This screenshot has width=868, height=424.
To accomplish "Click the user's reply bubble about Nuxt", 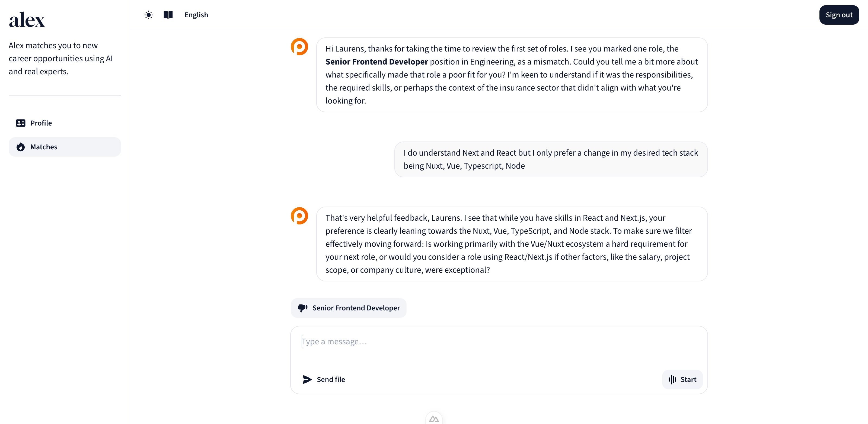I will 551,159.
